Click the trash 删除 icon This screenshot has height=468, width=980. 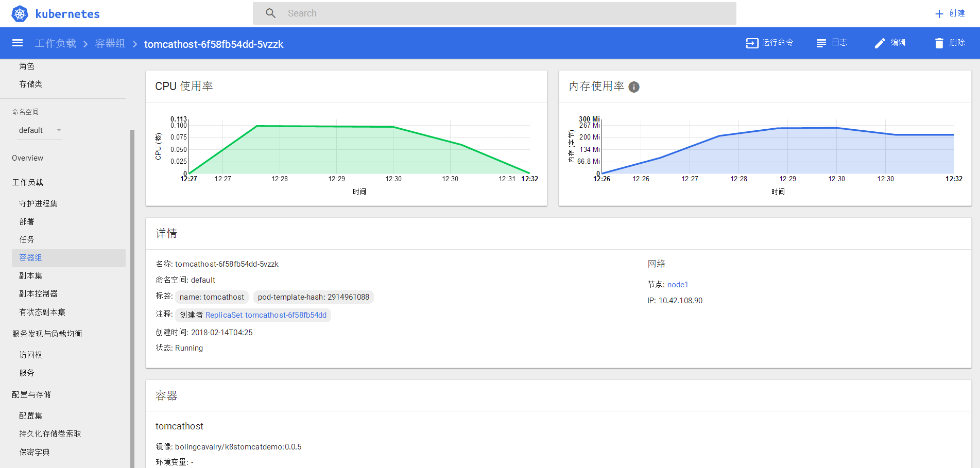pos(939,43)
